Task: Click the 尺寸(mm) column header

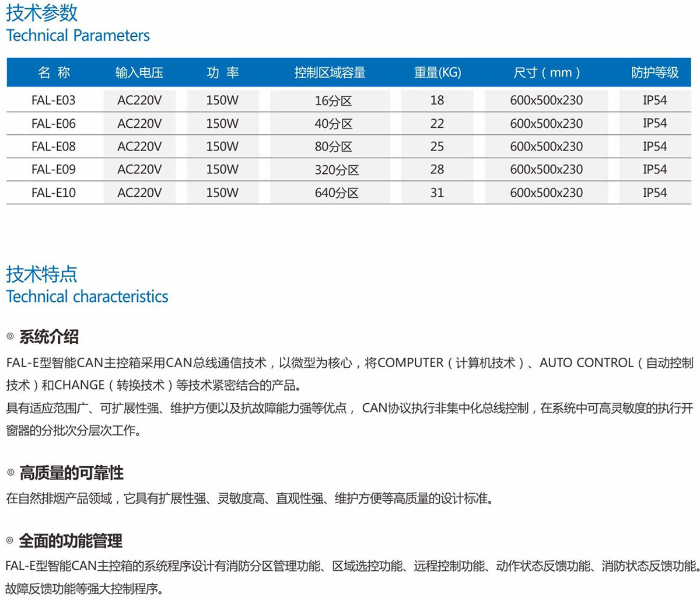Action: (547, 72)
